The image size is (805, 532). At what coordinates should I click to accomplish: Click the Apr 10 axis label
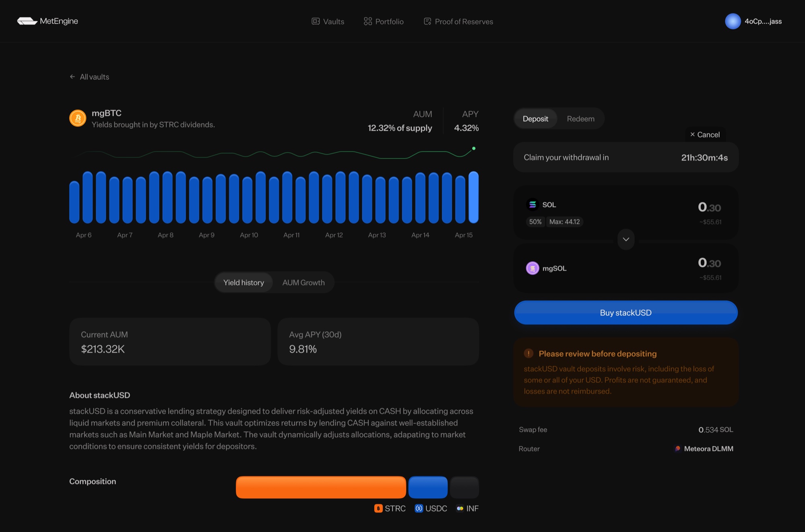249,235
